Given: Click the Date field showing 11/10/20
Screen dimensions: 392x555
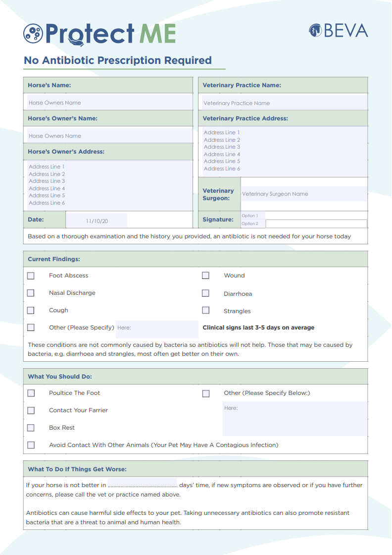Looking at the screenshot, I should [x=97, y=221].
